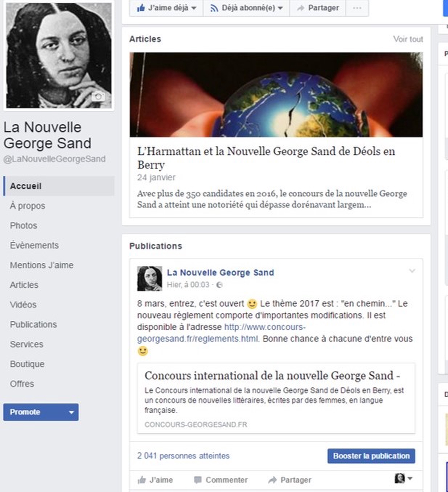Toggle the Déjà abonné(e) follow button
This screenshot has width=448, height=492.
point(246,8)
